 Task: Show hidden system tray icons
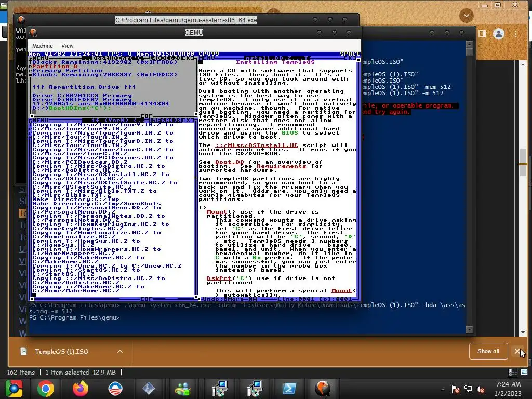tap(443, 389)
